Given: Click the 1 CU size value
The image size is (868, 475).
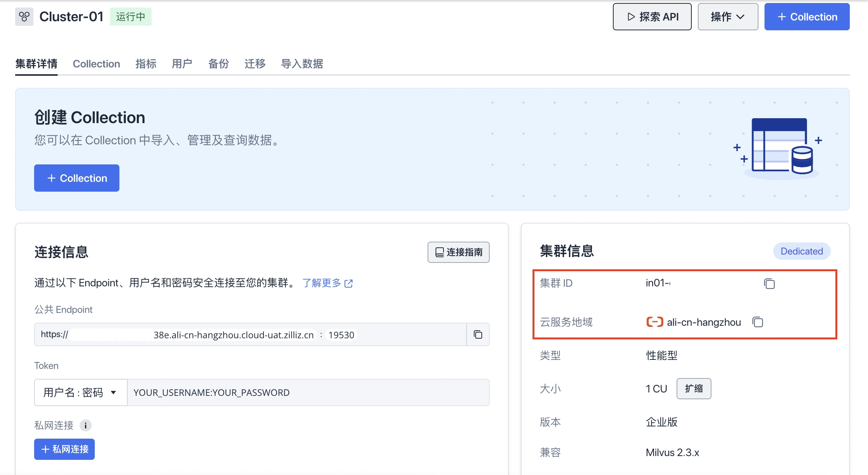Looking at the screenshot, I should 656,389.
